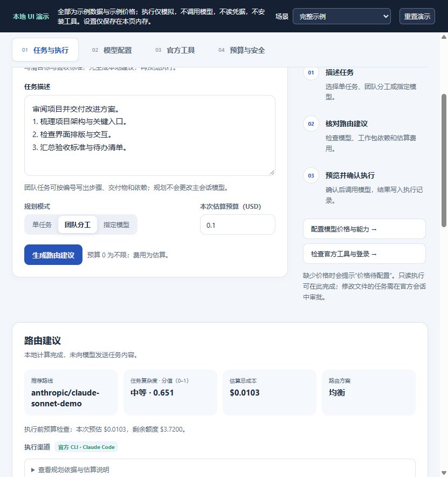This screenshot has width=448, height=477.
Task: Open the 官方工具 tab
Action: 175,50
